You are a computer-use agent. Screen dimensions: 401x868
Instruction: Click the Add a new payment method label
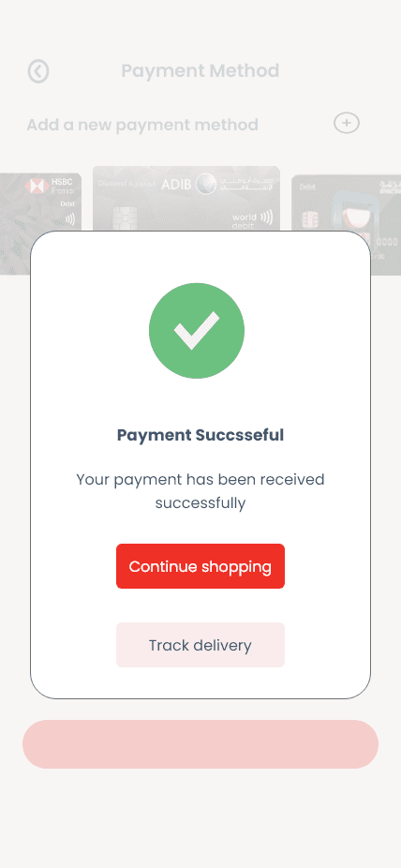pyautogui.click(x=142, y=125)
